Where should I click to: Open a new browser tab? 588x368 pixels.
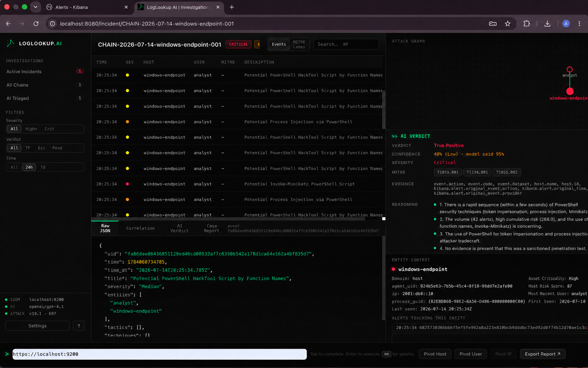pyautogui.click(x=232, y=7)
